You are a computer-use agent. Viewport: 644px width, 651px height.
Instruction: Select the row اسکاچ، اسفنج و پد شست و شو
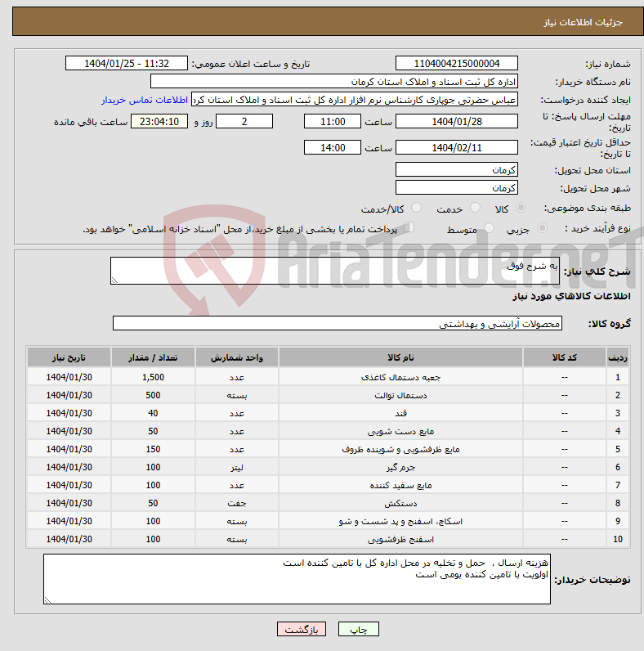coord(328,521)
